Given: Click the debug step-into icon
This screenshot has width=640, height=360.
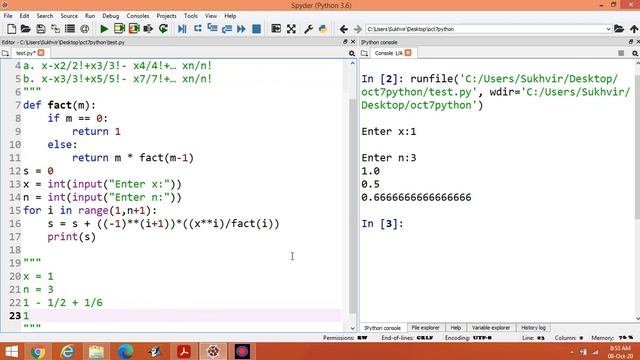Looking at the screenshot, I should click(x=212, y=29).
